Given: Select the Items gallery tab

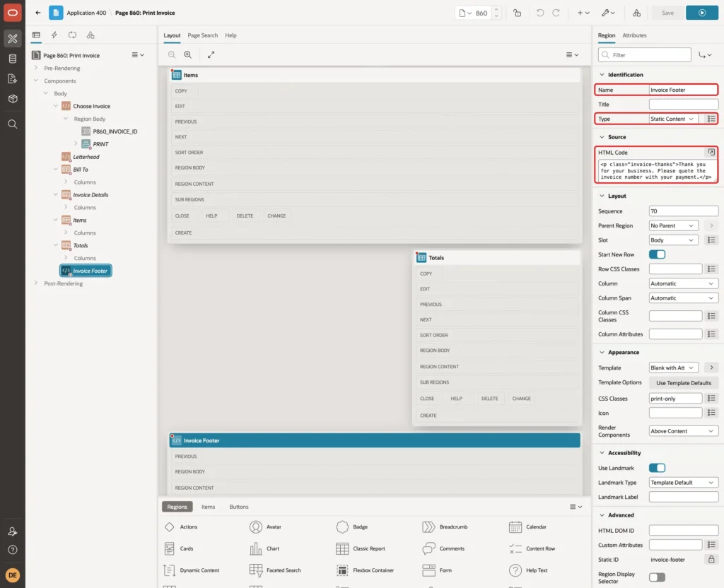Looking at the screenshot, I should pos(209,507).
